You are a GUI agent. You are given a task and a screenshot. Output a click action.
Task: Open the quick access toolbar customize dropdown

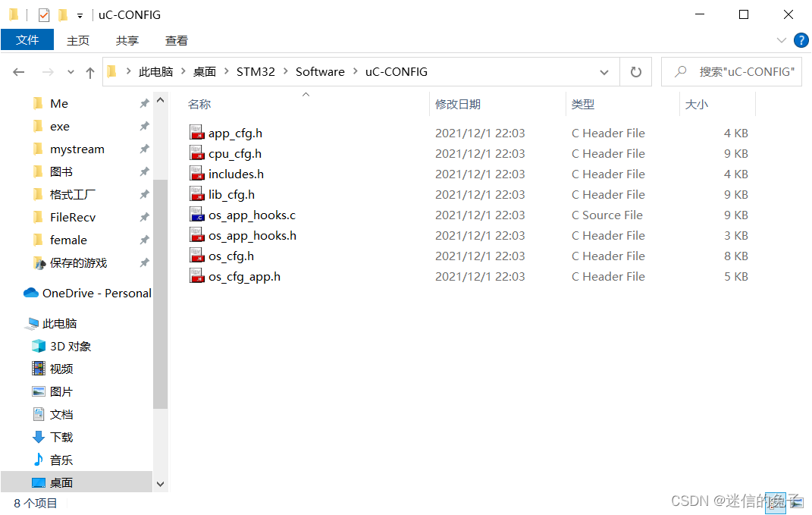80,15
